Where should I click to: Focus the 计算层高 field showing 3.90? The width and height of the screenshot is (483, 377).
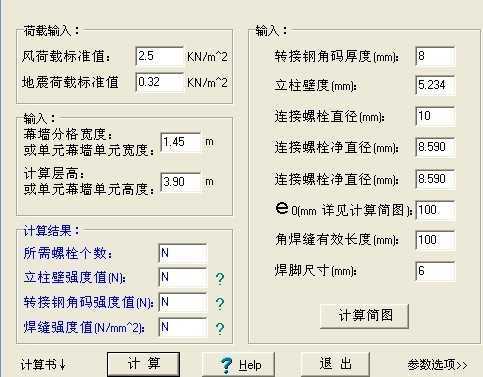click(180, 182)
